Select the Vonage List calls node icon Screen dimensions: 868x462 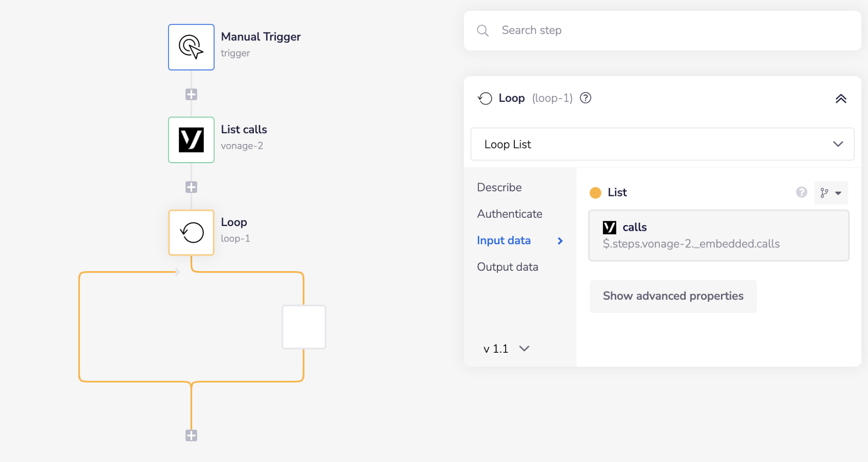point(191,140)
